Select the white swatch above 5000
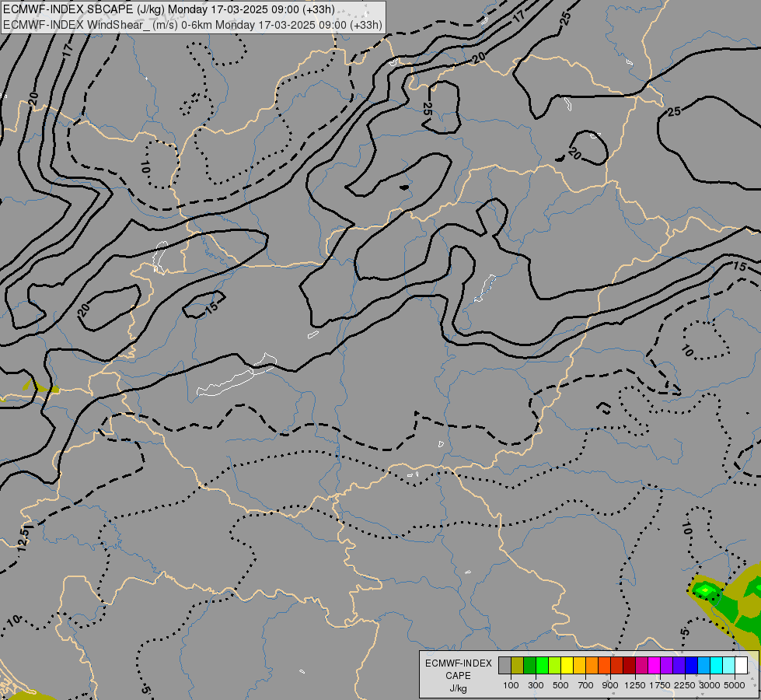Screen dimensions: 761x700 [x=741, y=665]
